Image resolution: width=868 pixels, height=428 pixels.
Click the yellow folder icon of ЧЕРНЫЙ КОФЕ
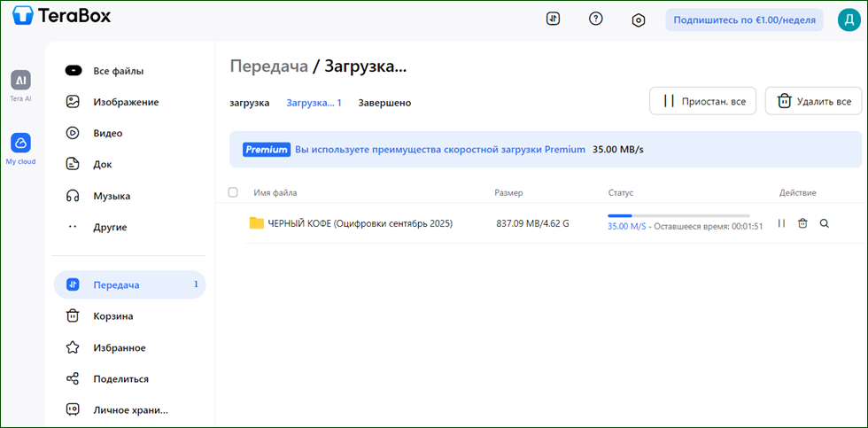click(x=256, y=223)
